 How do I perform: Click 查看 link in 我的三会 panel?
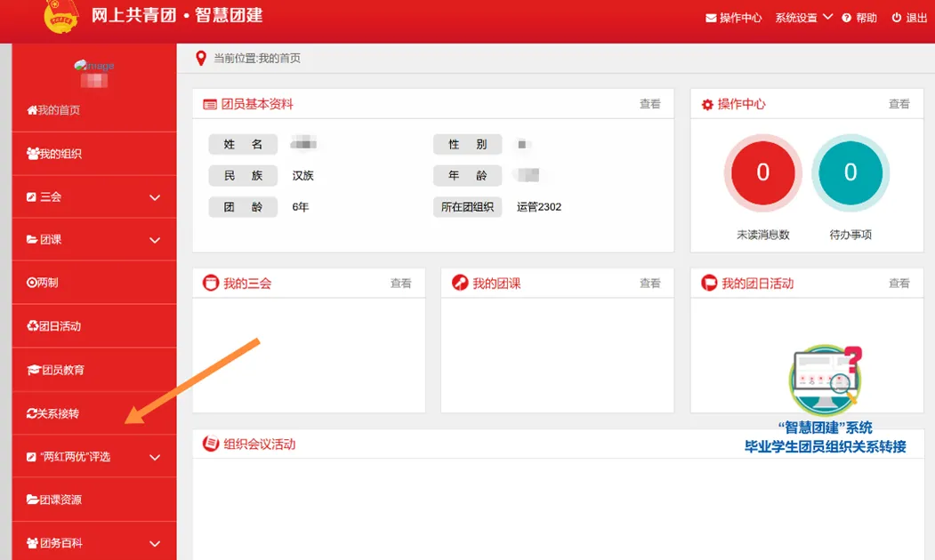pos(400,284)
